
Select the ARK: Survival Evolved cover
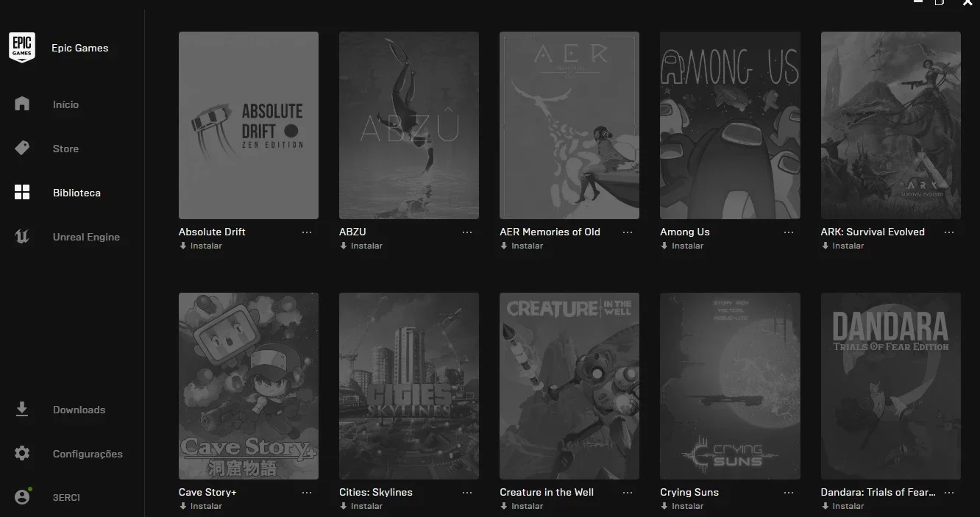click(x=891, y=125)
